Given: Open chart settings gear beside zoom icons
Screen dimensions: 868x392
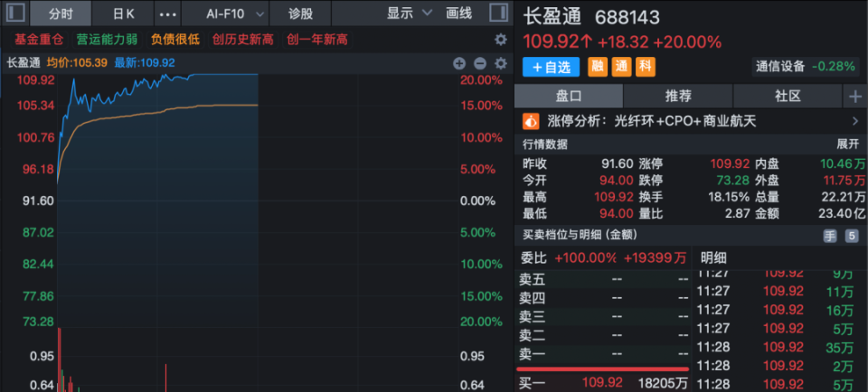Looking at the screenshot, I should [x=500, y=63].
